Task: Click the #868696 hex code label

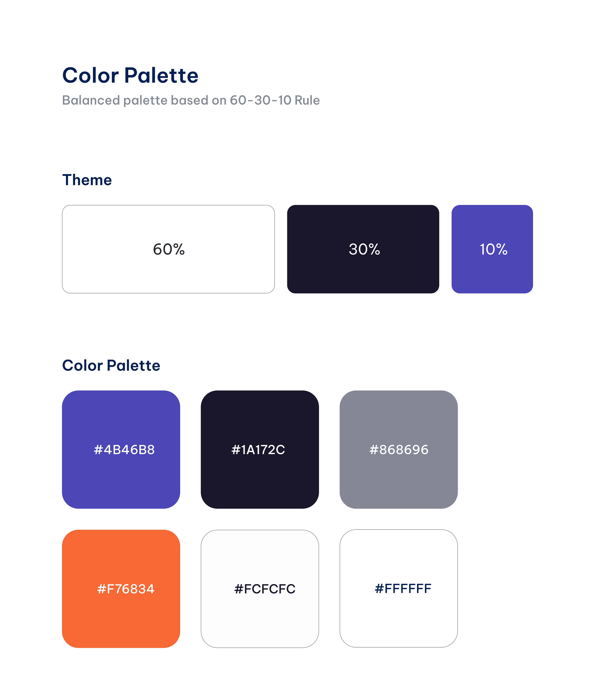Action: pyautogui.click(x=399, y=450)
